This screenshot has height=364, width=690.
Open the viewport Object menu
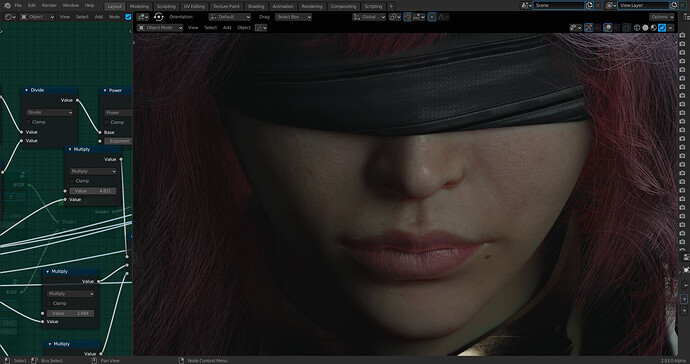pyautogui.click(x=243, y=27)
